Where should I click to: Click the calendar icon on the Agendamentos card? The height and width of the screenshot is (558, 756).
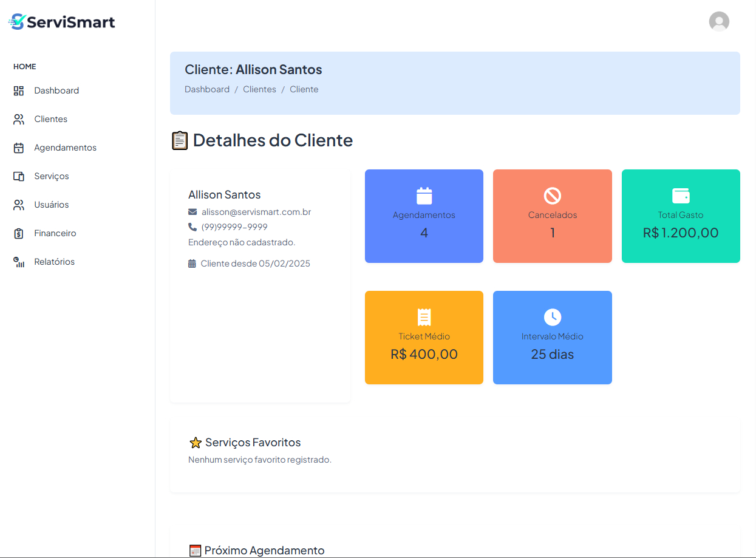pos(424,196)
